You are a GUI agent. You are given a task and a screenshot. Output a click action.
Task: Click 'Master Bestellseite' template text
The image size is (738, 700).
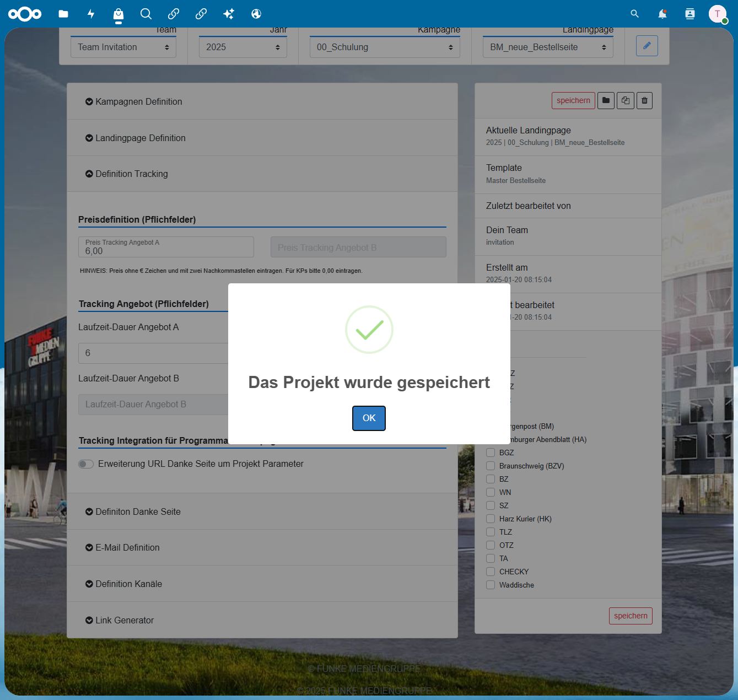click(516, 181)
